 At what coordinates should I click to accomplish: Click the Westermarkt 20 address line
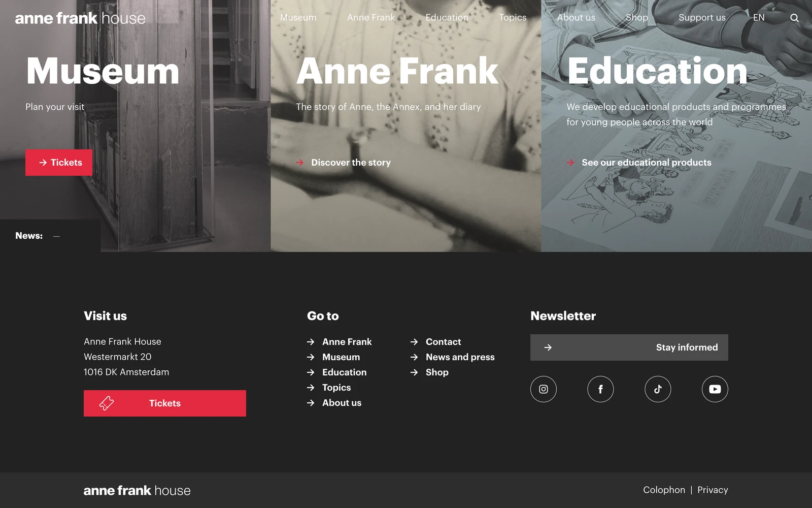[118, 357]
